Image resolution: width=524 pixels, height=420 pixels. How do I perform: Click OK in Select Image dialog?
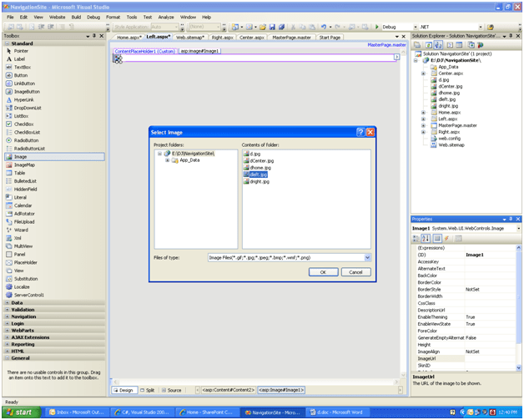[x=323, y=272]
